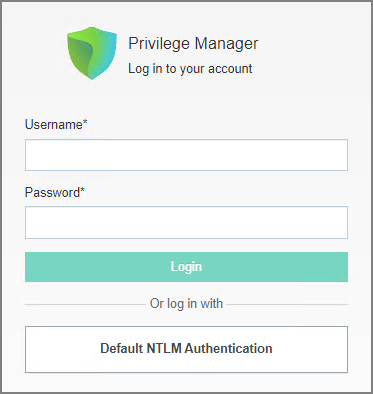
Task: Choose Default NTLM Authentication
Action: [186, 349]
